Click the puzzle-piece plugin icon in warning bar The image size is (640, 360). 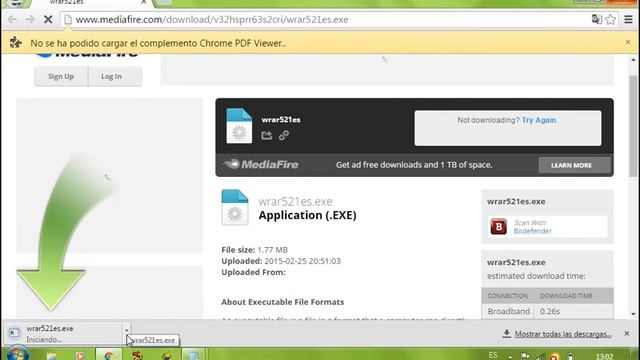[16, 42]
